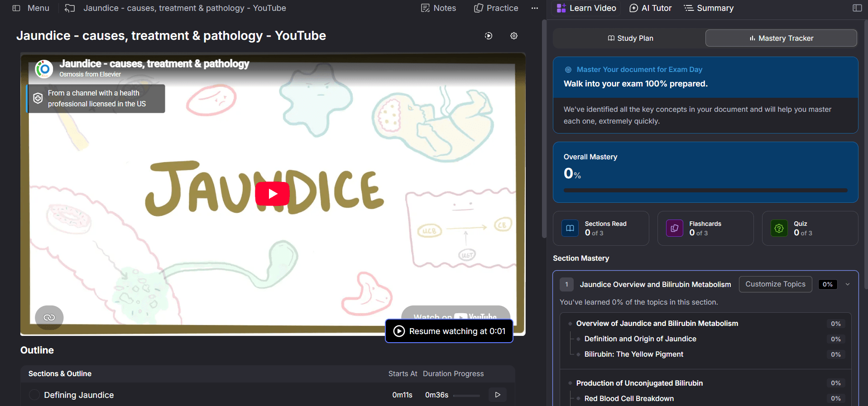
Task: Click the Sections & Outline column header
Action: (x=60, y=374)
